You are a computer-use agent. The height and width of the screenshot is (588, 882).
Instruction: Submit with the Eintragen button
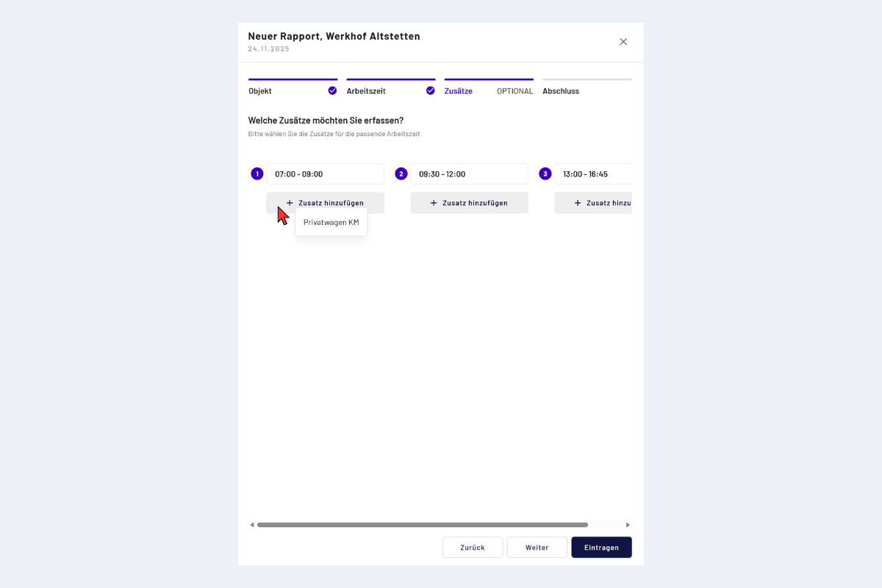pos(601,548)
